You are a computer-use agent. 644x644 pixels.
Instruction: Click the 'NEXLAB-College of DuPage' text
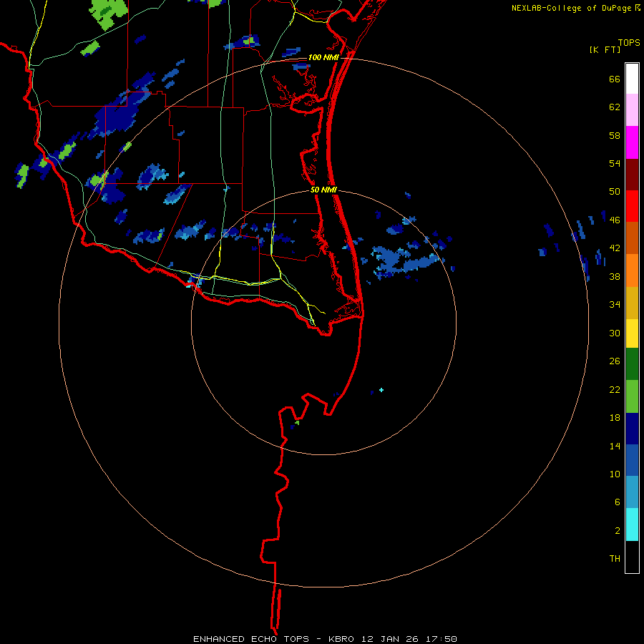click(x=571, y=8)
